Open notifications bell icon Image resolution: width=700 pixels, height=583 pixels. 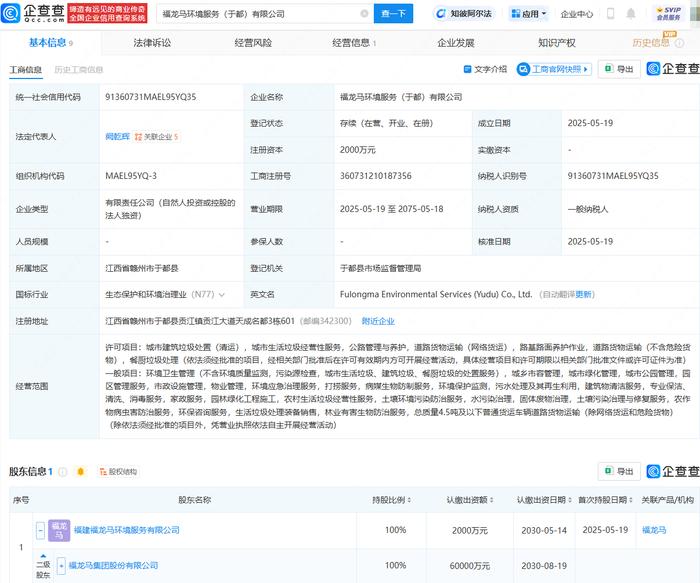pyautogui.click(x=631, y=14)
